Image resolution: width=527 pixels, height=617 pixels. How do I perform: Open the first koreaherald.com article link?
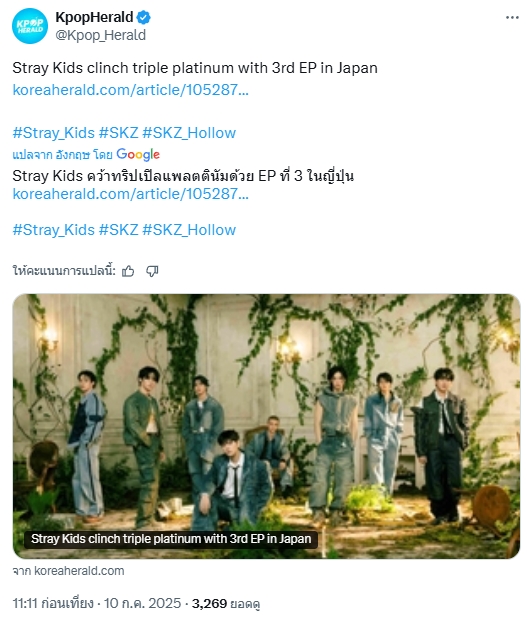coord(131,90)
